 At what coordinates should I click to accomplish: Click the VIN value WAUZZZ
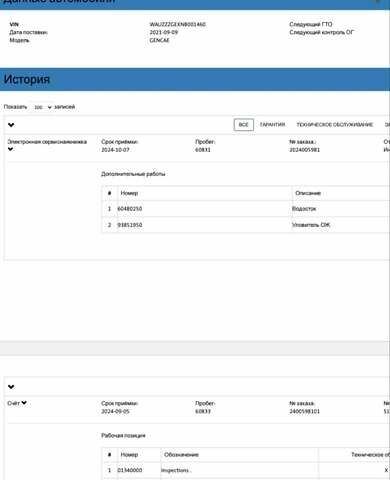tap(177, 25)
